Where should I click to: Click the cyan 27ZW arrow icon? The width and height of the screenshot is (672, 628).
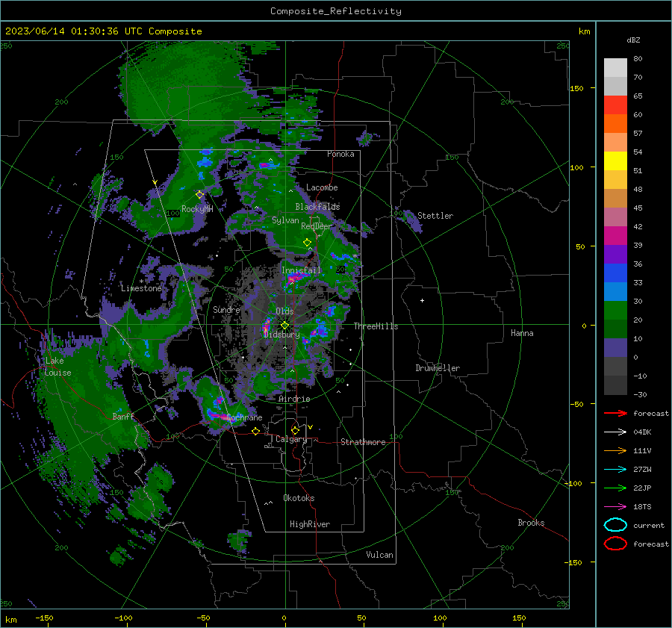coord(615,470)
